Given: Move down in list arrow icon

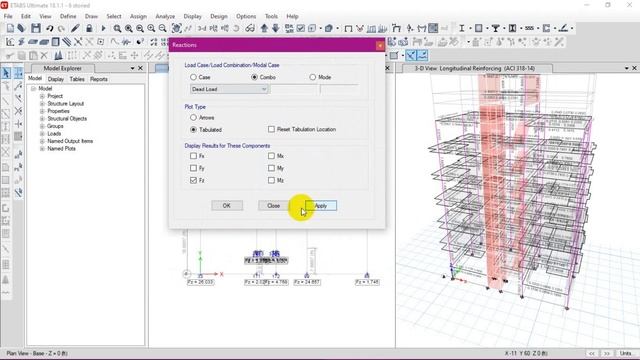Looking at the screenshot, I should coord(276,28).
